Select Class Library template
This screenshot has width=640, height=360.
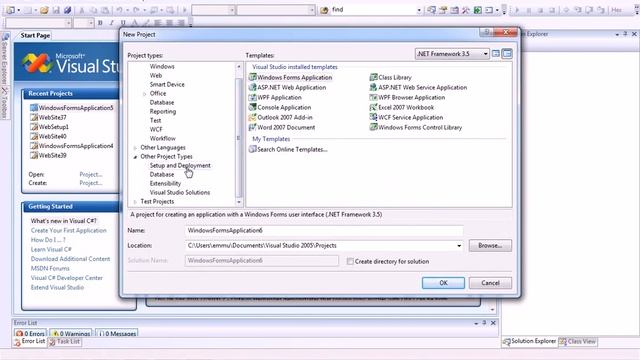391,78
